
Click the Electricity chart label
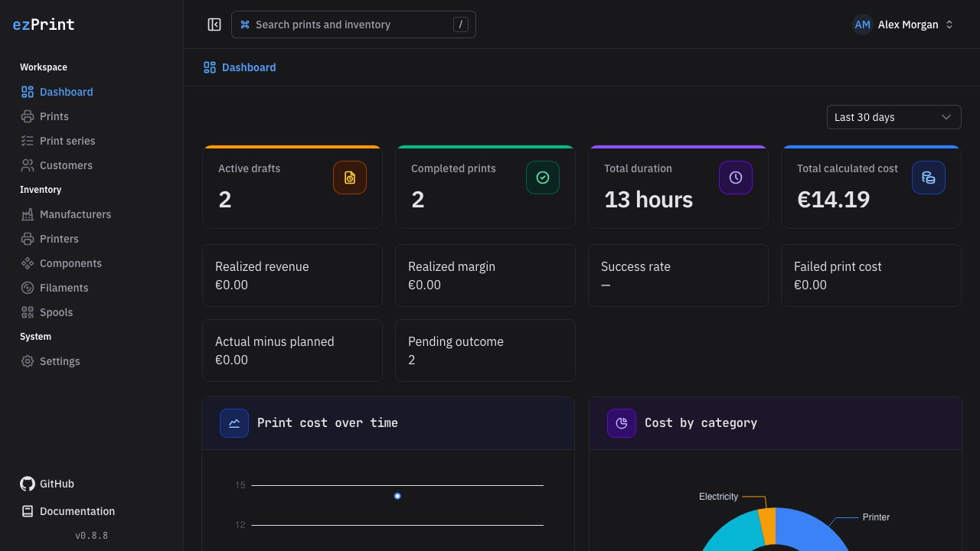(718, 497)
